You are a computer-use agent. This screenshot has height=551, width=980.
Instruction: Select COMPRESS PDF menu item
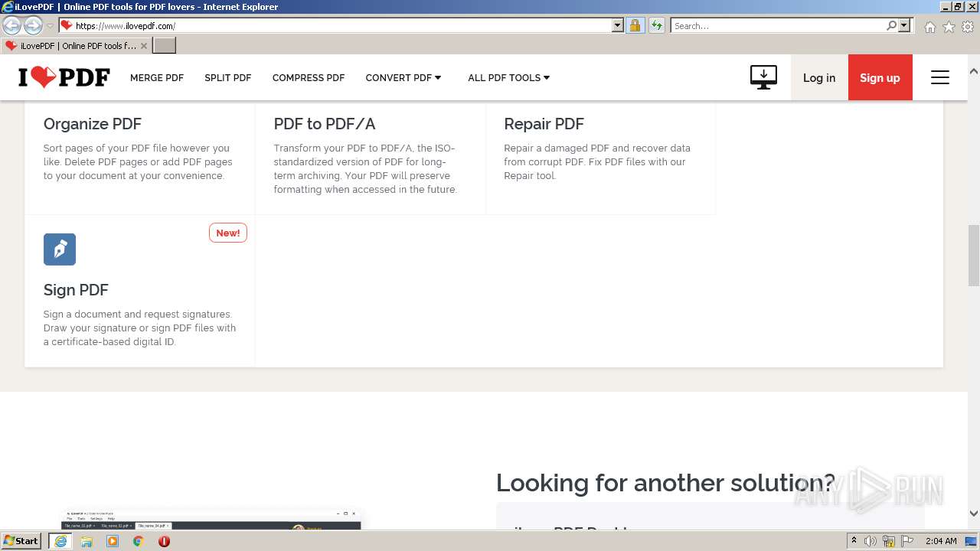[309, 77]
